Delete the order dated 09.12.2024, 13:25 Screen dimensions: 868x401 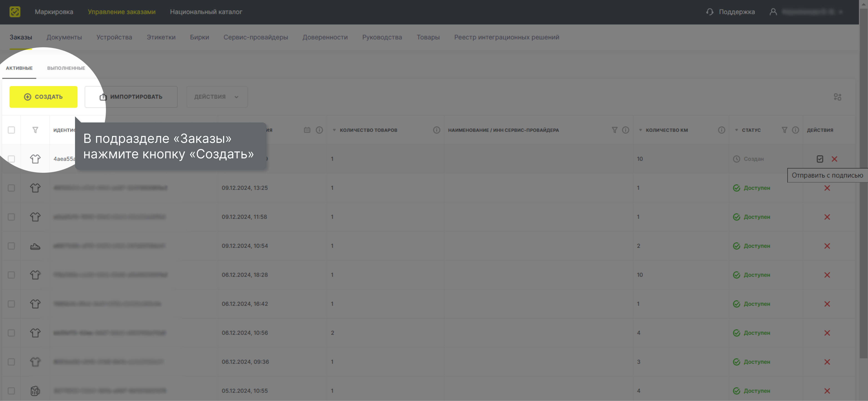click(827, 188)
